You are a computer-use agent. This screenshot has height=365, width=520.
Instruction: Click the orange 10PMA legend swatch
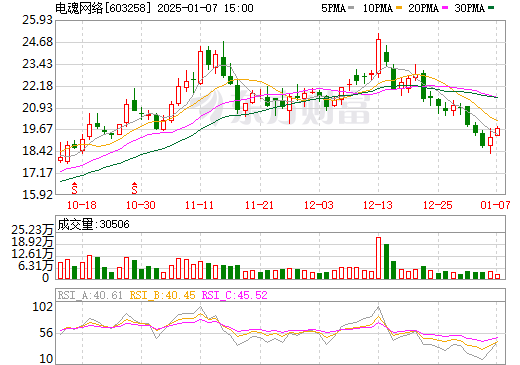point(399,8)
